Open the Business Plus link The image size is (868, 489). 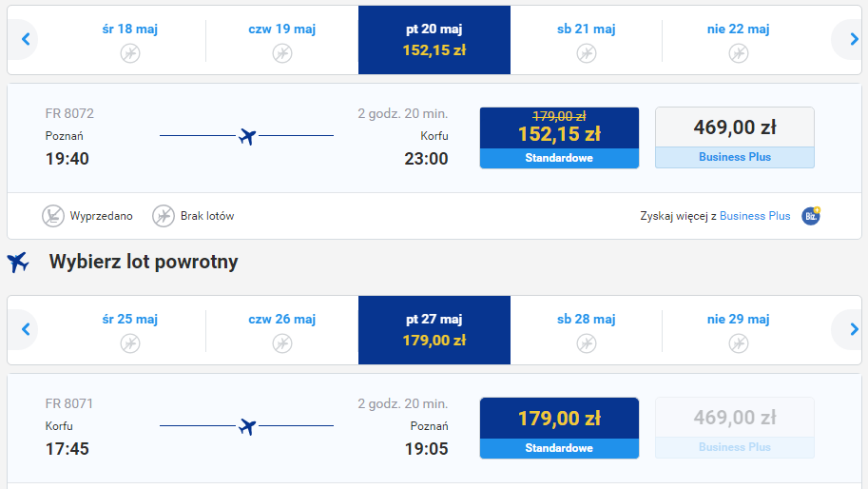tap(755, 216)
